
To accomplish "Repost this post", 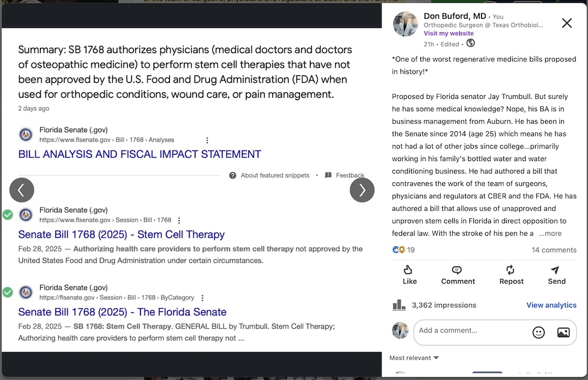I will coord(511,275).
